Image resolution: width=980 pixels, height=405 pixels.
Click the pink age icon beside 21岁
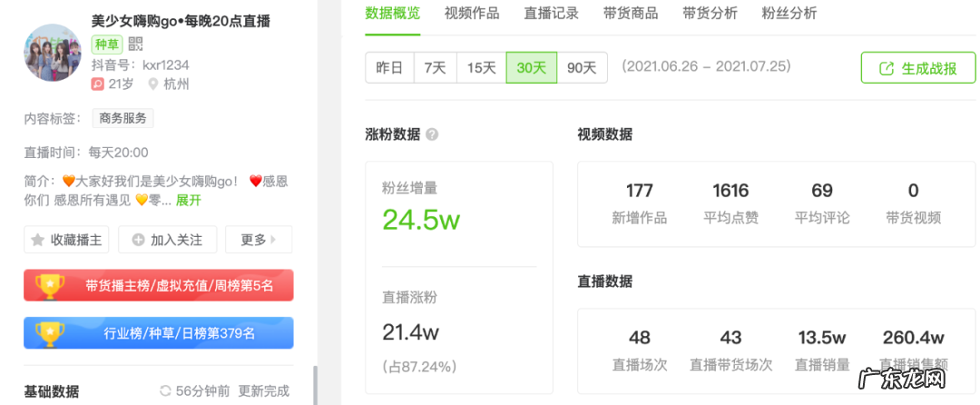(x=98, y=84)
